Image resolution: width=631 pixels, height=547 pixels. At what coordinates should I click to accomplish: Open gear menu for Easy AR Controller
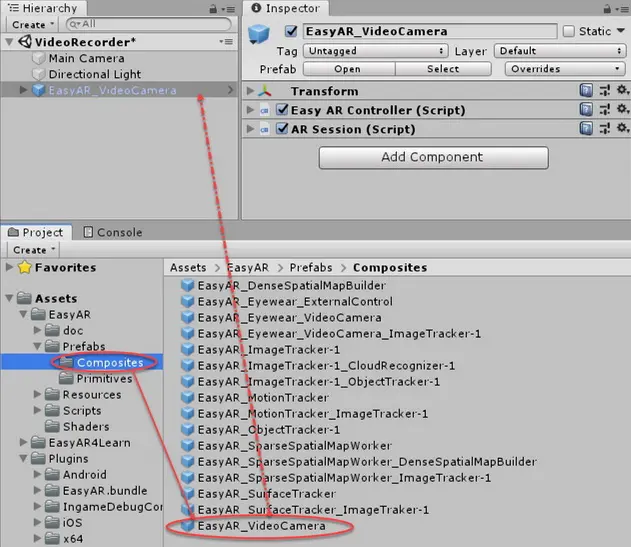[622, 109]
